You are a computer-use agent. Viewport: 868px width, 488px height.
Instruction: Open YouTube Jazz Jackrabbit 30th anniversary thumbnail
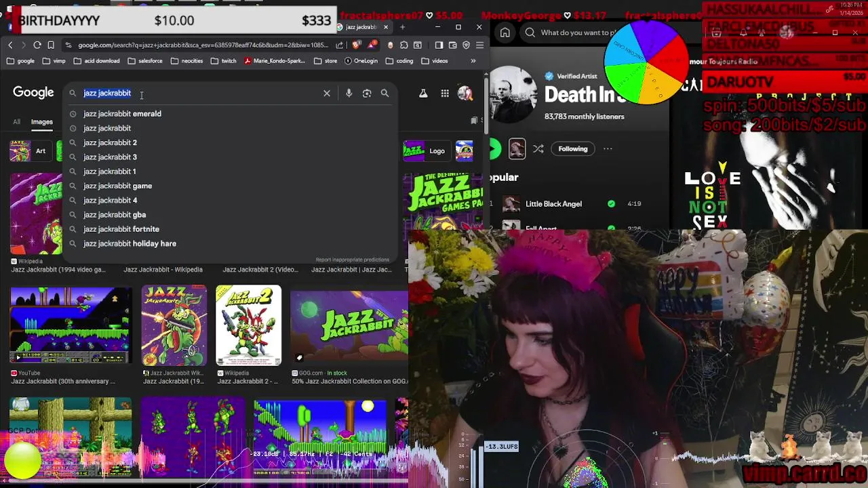[71, 325]
